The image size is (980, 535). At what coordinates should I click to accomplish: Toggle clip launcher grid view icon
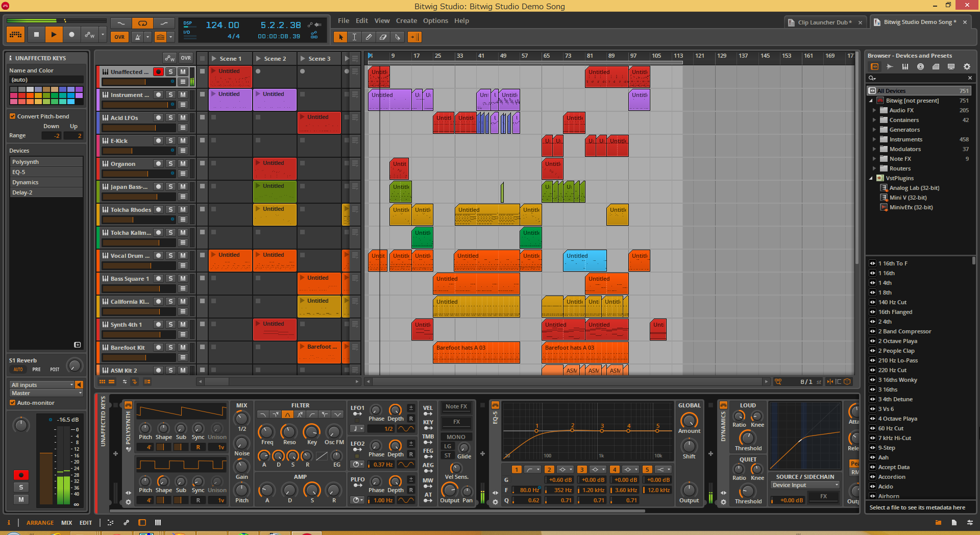point(102,381)
